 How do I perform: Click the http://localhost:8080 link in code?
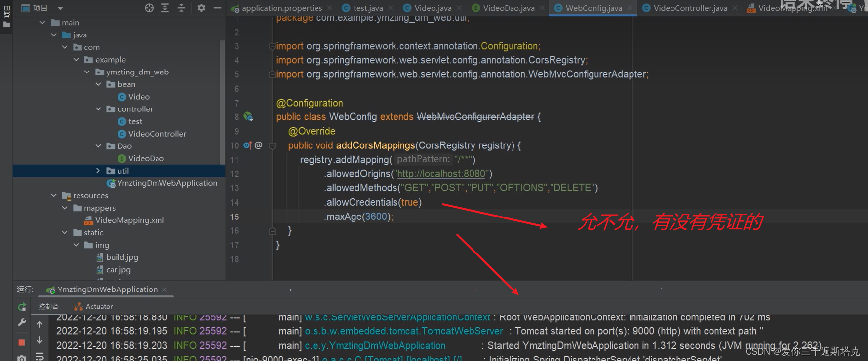click(441, 174)
